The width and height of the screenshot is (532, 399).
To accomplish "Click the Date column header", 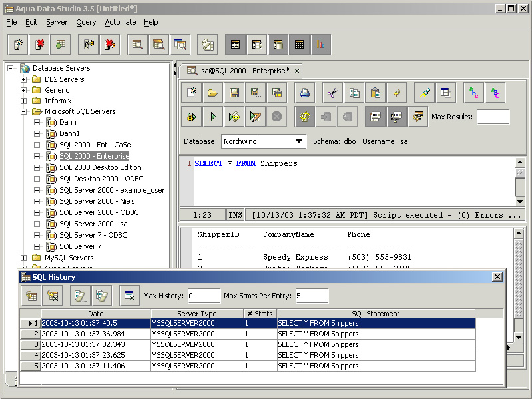I will coord(95,314).
